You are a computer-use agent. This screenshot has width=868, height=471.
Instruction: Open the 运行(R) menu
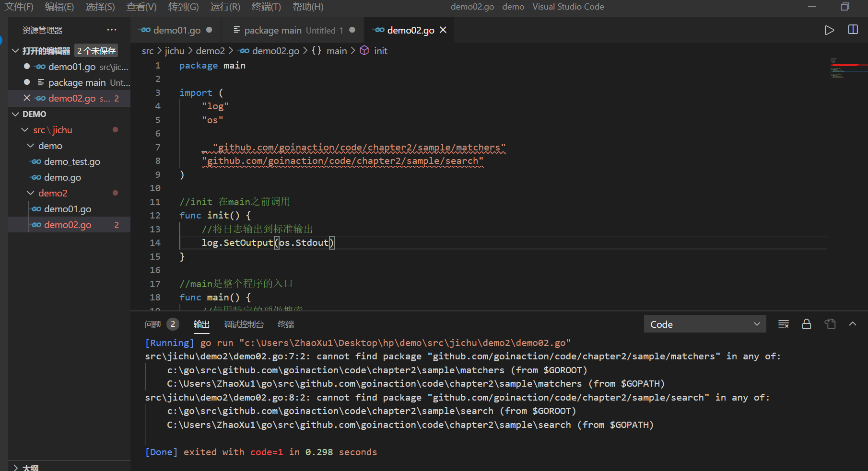point(225,7)
